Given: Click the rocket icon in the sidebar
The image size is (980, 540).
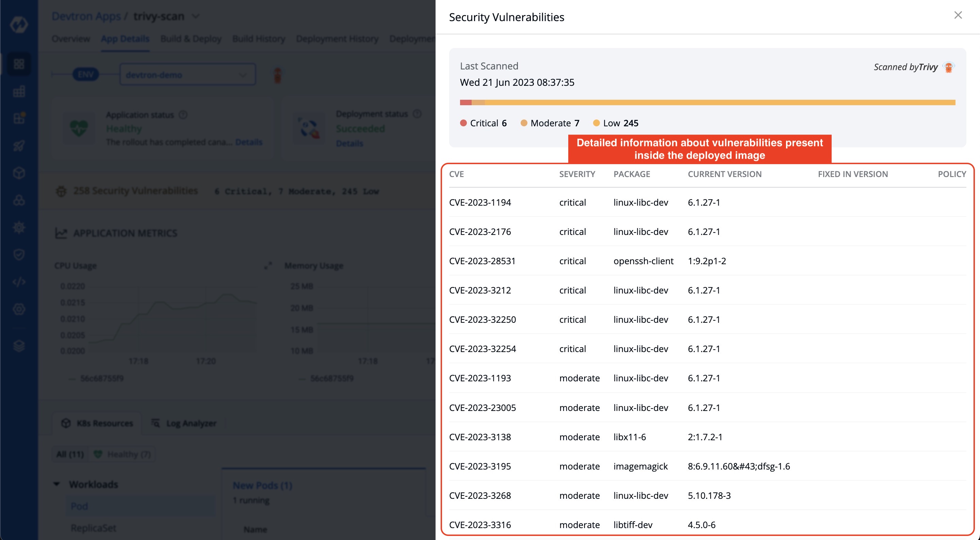Looking at the screenshot, I should pos(19,146).
